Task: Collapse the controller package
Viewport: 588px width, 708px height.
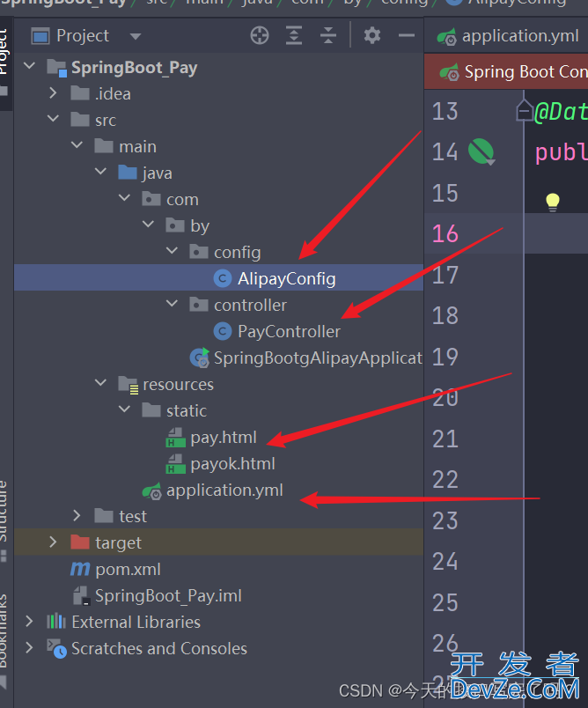Action: [x=173, y=304]
